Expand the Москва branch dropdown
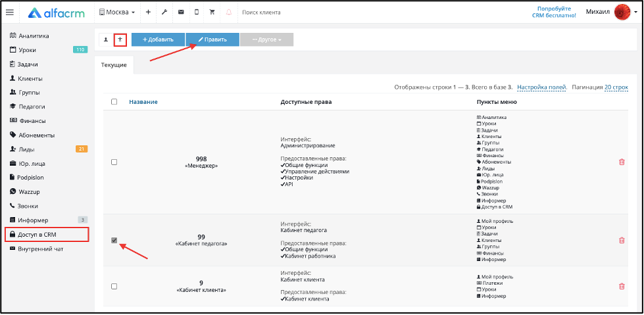The width and height of the screenshot is (644, 315). 117,12
